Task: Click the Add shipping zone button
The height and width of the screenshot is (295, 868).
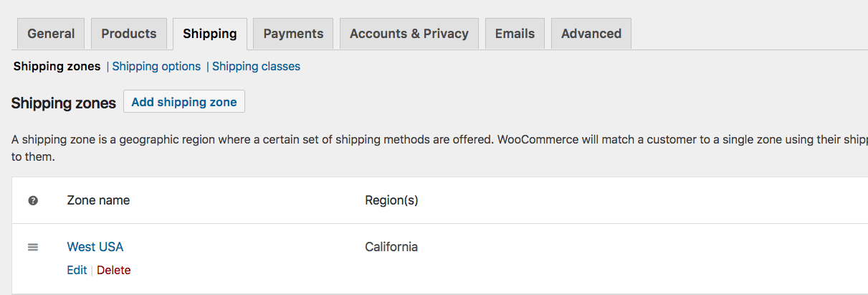Action: [x=184, y=102]
